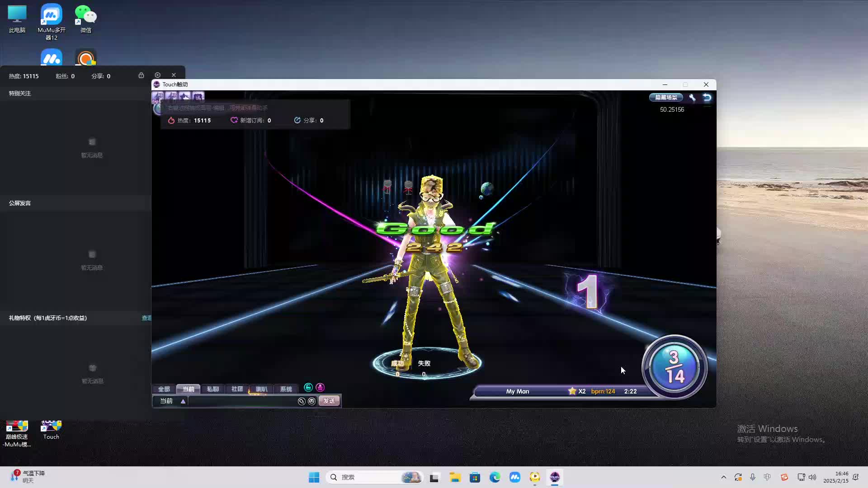Image resolution: width=868 pixels, height=488 pixels.
Task: Click the 3/14 round progress orb
Action: click(x=674, y=366)
